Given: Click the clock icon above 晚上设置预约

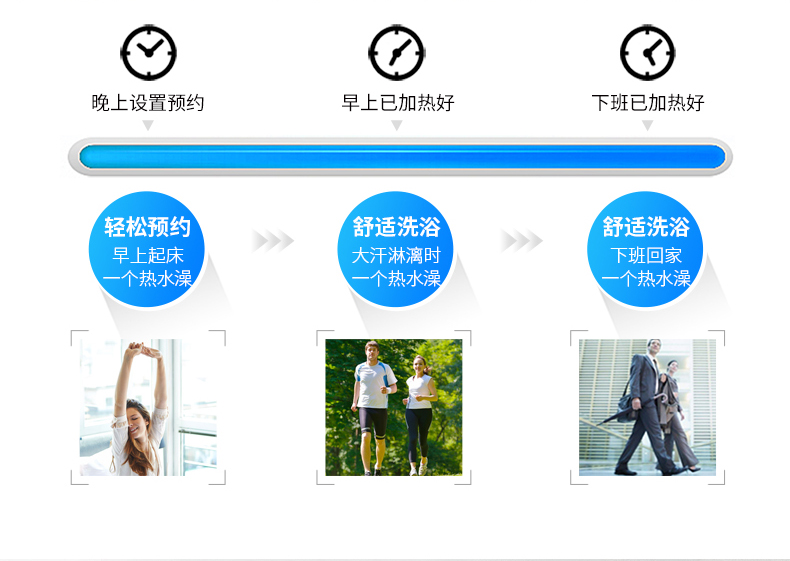Looking at the screenshot, I should click(149, 52).
